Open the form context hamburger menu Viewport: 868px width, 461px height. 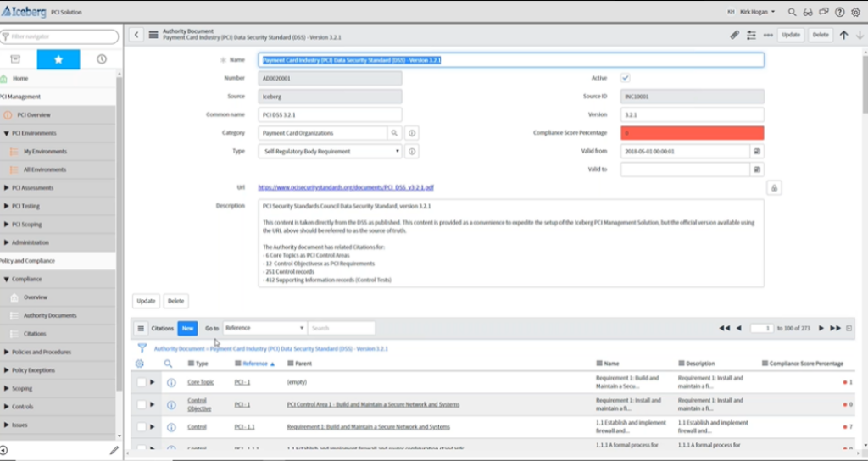click(153, 34)
